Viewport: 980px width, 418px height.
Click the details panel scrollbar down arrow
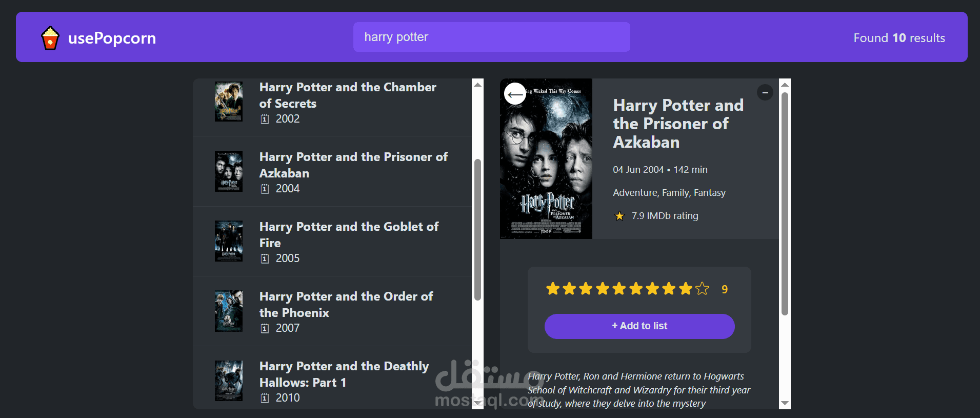(785, 404)
